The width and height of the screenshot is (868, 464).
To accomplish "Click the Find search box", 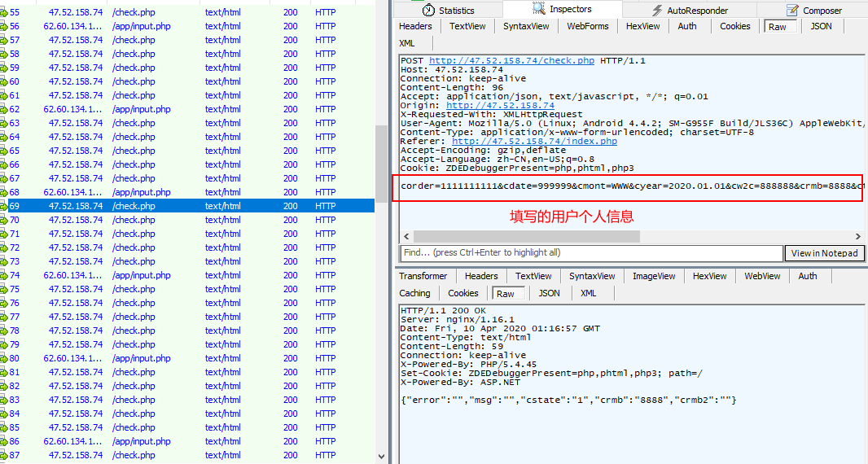I will coord(591,253).
